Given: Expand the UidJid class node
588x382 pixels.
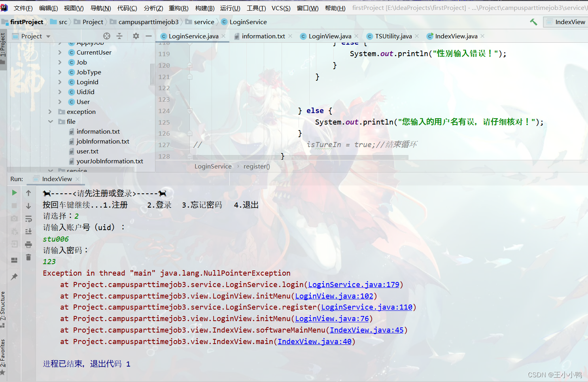Looking at the screenshot, I should [x=60, y=92].
